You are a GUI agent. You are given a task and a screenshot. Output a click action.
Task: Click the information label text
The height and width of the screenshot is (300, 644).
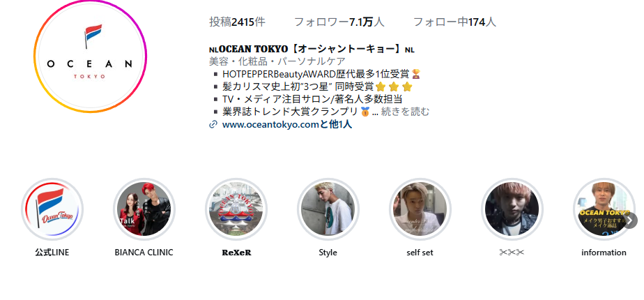[x=604, y=253]
